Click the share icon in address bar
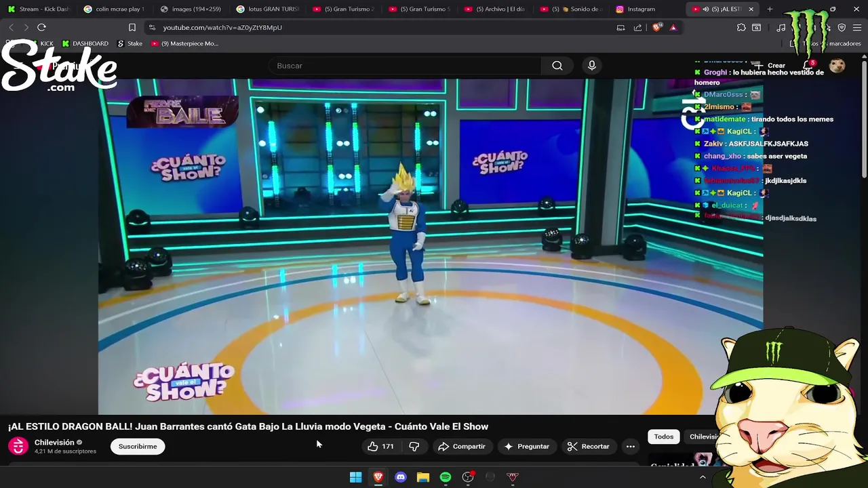The width and height of the screenshot is (868, 488). point(637,27)
